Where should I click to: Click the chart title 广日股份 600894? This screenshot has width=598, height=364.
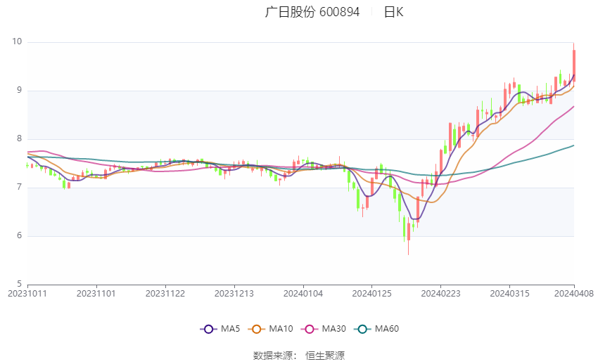point(312,12)
